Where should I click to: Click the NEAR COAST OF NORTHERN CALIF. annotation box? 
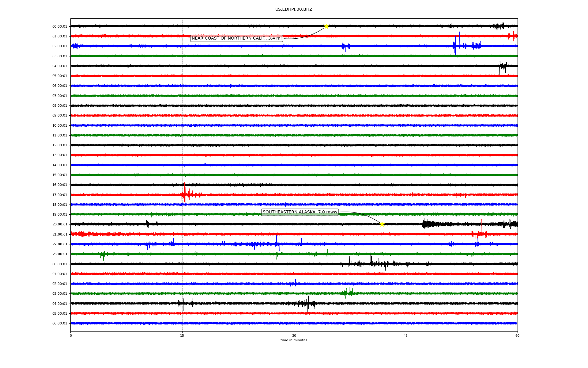click(236, 38)
